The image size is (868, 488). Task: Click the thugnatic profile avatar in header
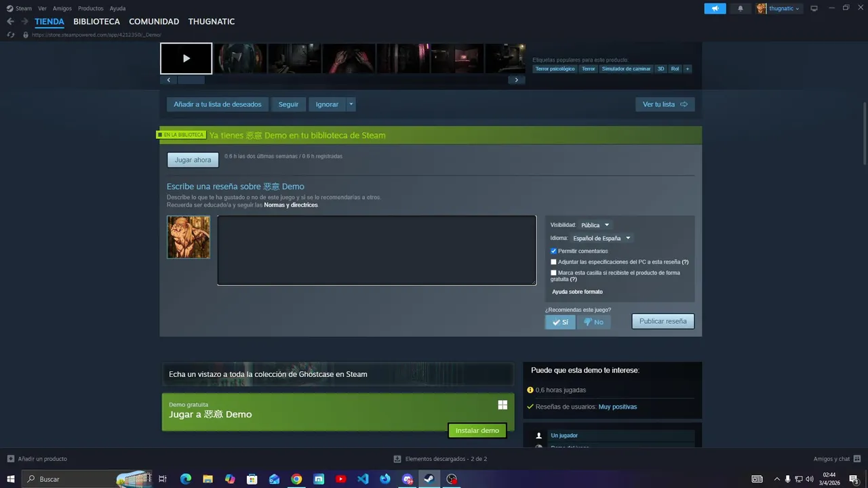pyautogui.click(x=762, y=8)
